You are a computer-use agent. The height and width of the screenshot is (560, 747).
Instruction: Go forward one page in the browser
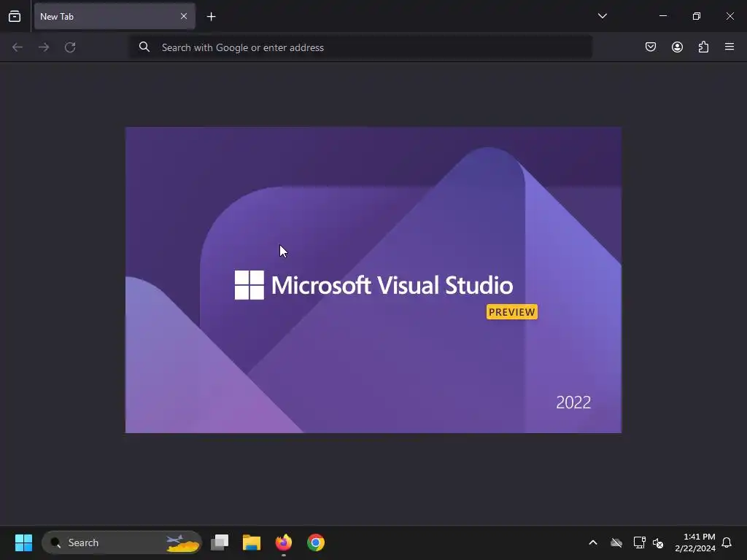click(44, 47)
